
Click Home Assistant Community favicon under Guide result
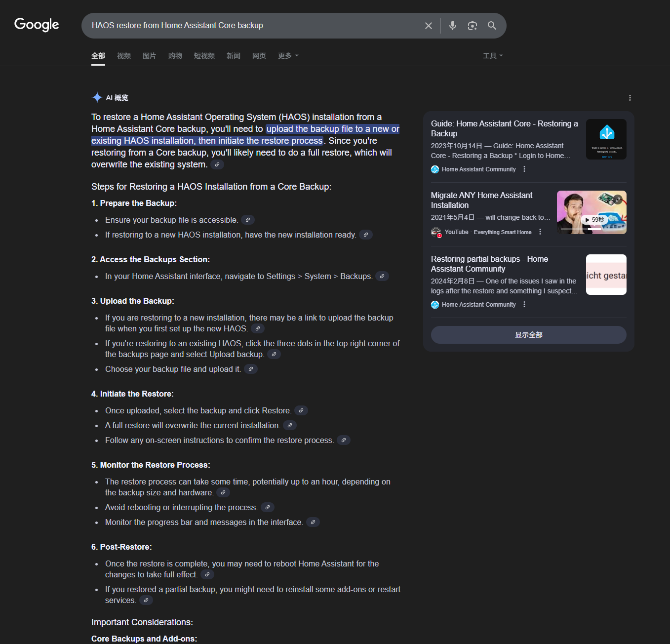click(x=435, y=169)
